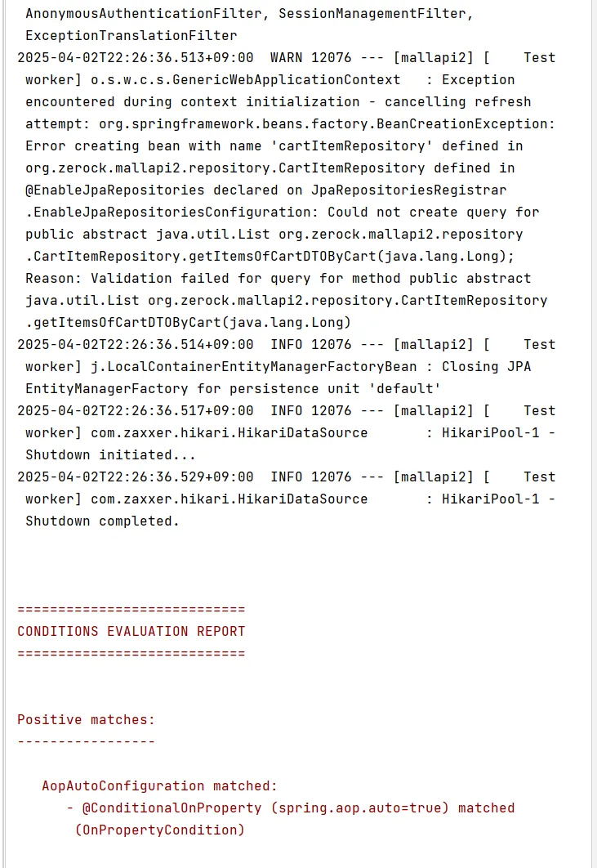Click 'AnonymousAuthenticationFilter' in the first line
This screenshot has height=868, width=597.
click(143, 13)
